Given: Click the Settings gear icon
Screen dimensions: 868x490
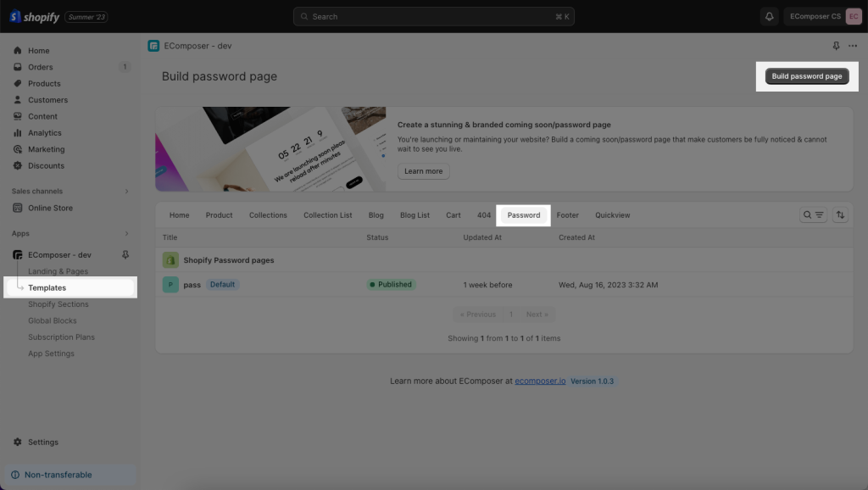Looking at the screenshot, I should point(18,442).
